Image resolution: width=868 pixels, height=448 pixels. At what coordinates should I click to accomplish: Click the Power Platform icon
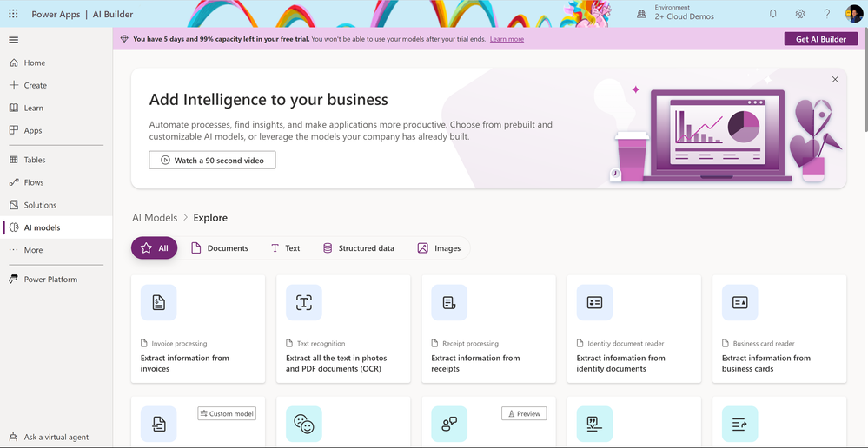tap(14, 280)
